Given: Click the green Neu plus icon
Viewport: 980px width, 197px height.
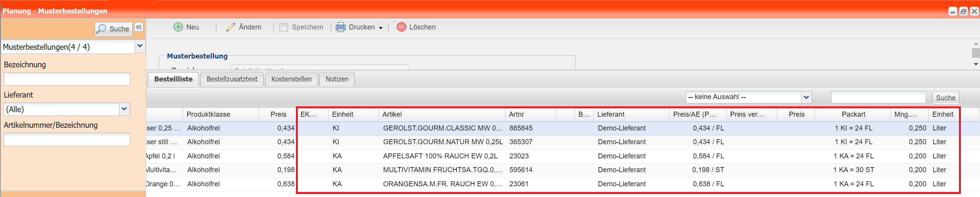Looking at the screenshot, I should pyautogui.click(x=178, y=27).
